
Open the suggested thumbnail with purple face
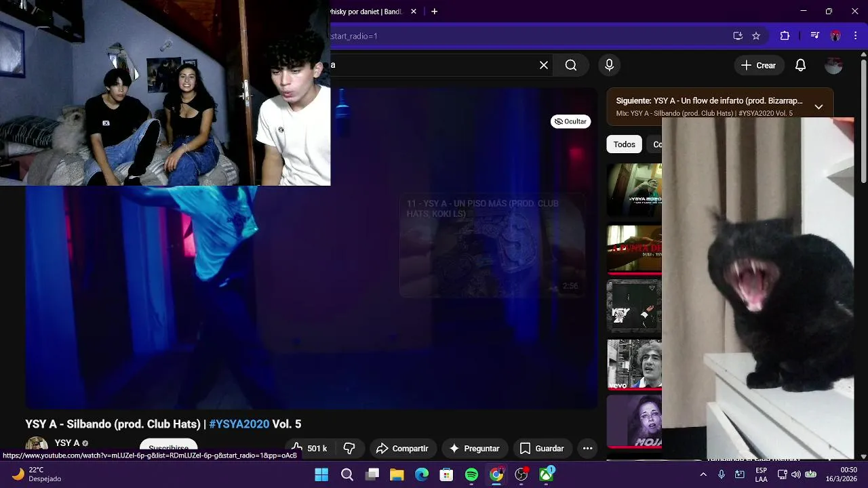click(634, 421)
